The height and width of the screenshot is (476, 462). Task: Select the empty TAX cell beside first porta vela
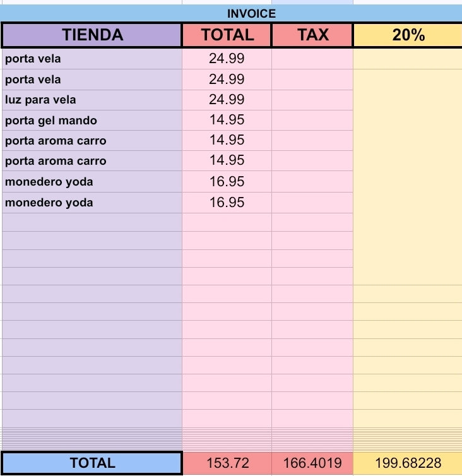point(312,59)
